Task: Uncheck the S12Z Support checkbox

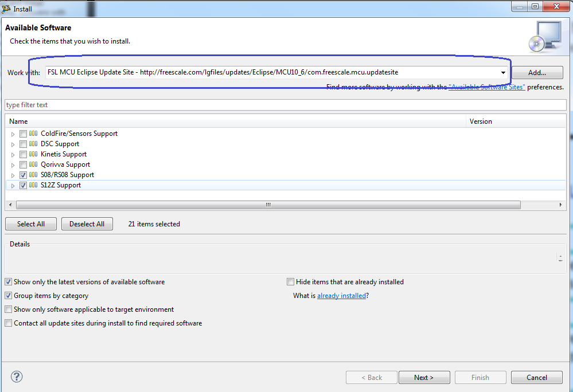Action: coord(23,186)
